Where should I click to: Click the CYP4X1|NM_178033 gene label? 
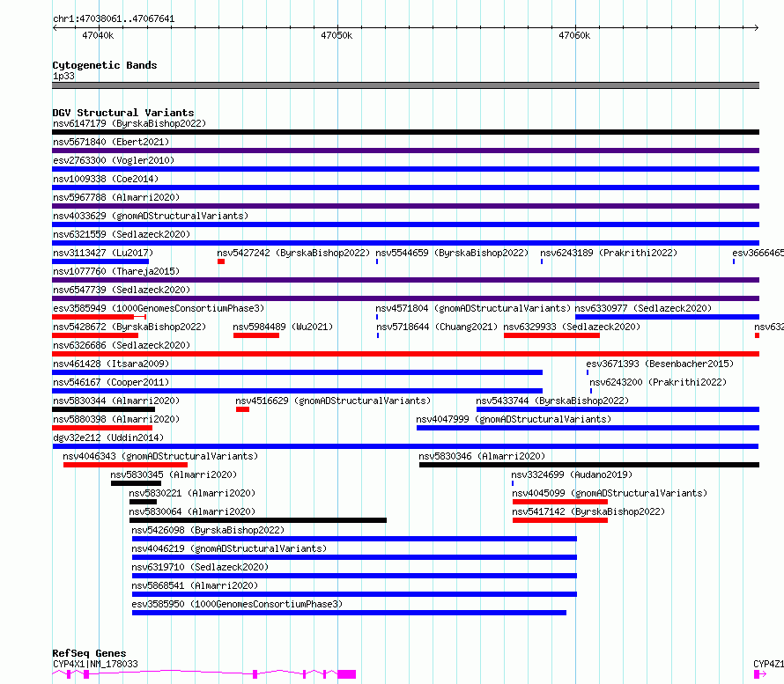pyautogui.click(x=95, y=664)
